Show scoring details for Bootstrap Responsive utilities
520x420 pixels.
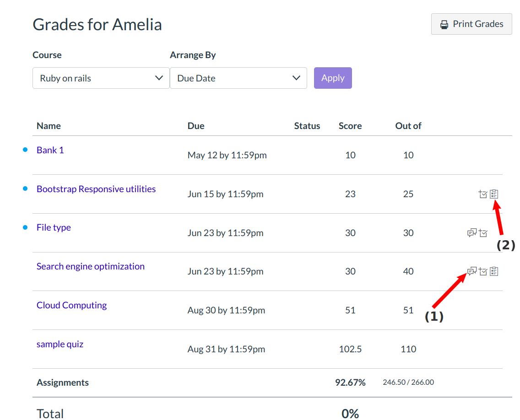tap(483, 194)
